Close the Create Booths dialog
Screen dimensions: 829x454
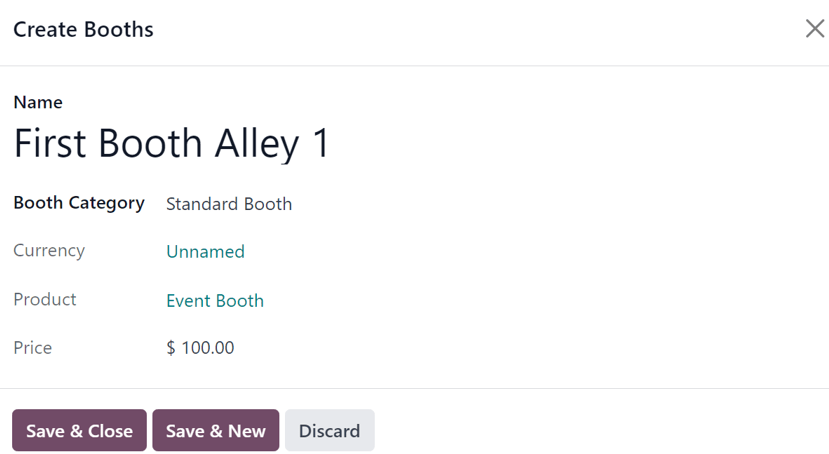814,29
